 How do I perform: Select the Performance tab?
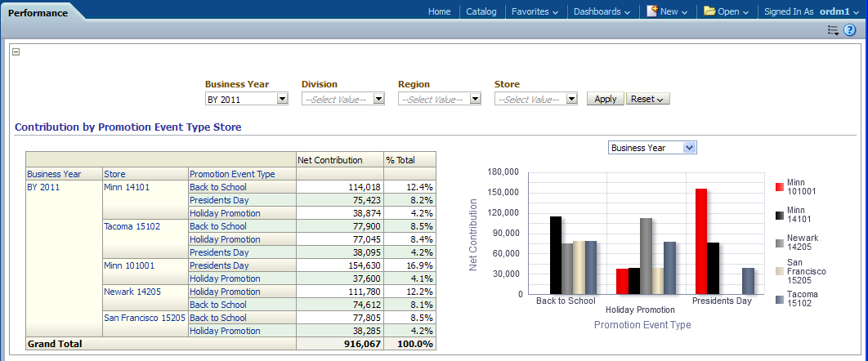tap(38, 13)
